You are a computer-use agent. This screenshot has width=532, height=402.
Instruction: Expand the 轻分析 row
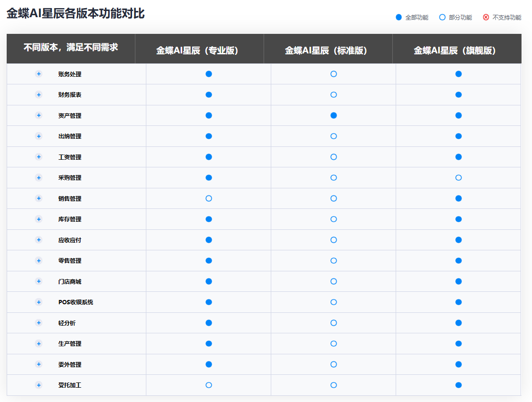coord(39,323)
